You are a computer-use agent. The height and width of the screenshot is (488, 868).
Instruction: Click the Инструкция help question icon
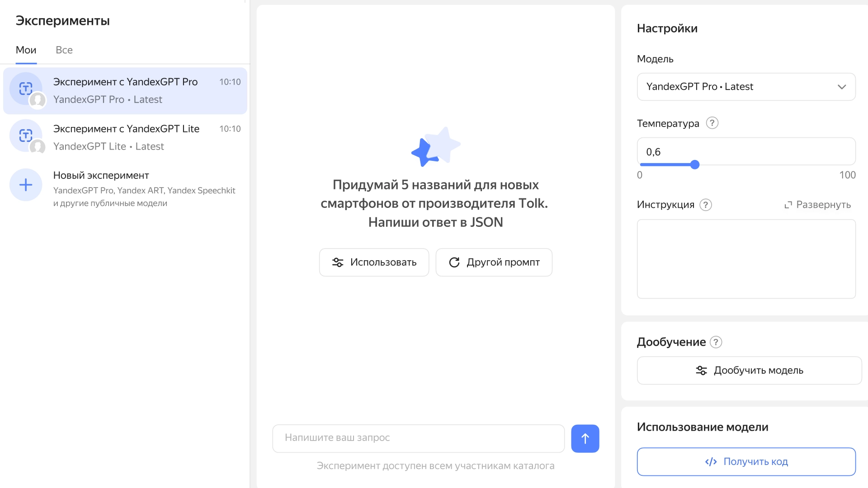coord(706,205)
